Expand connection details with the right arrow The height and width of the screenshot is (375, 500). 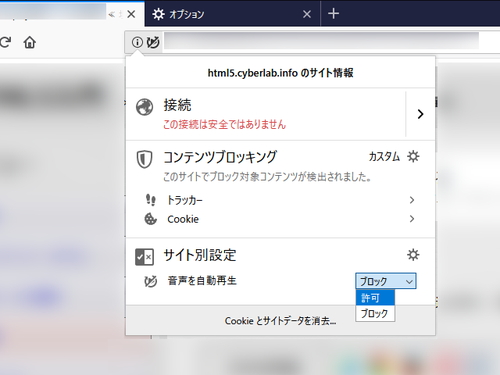(420, 114)
